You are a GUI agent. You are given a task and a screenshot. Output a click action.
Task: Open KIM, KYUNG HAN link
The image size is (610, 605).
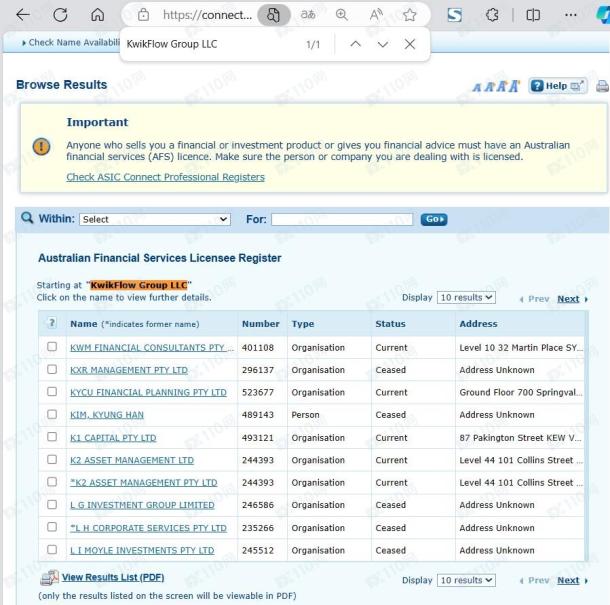pyautogui.click(x=107, y=415)
